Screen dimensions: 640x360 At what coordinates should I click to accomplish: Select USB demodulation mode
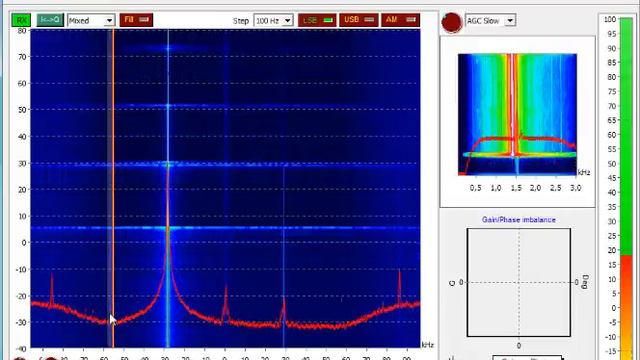click(x=359, y=20)
